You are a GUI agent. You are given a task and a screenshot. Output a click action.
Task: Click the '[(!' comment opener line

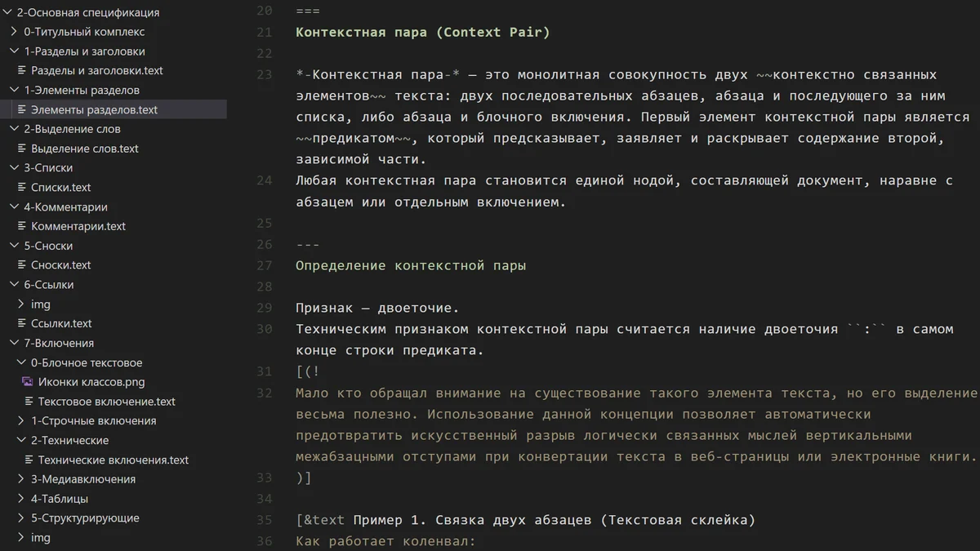pyautogui.click(x=308, y=371)
